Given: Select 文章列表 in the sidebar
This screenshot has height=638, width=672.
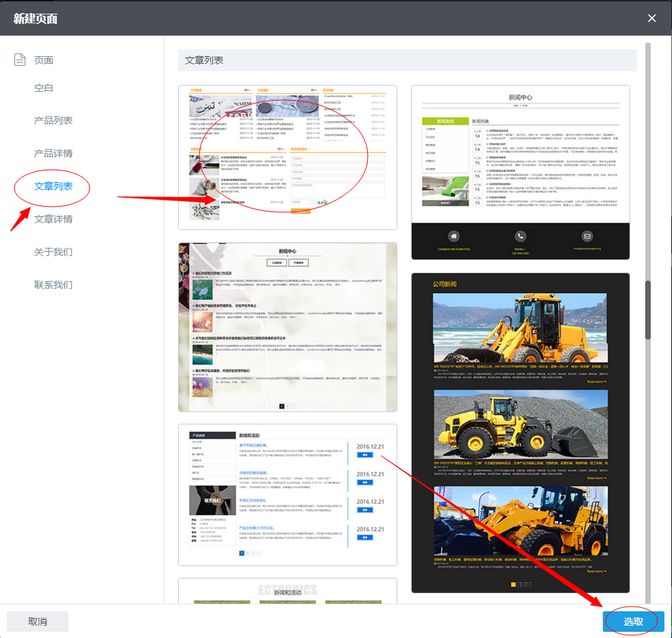Looking at the screenshot, I should point(53,186).
